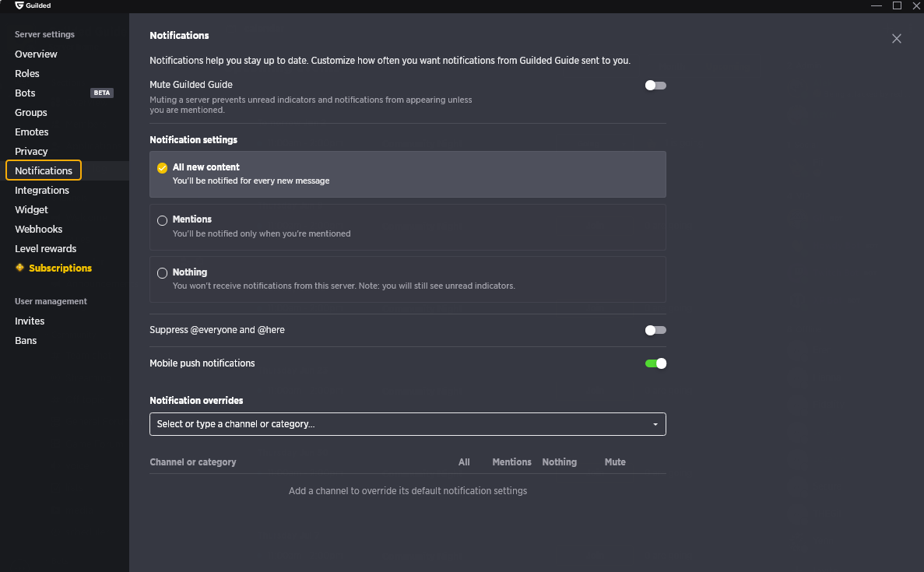
Task: Open Subscriptions page
Action: coord(60,268)
